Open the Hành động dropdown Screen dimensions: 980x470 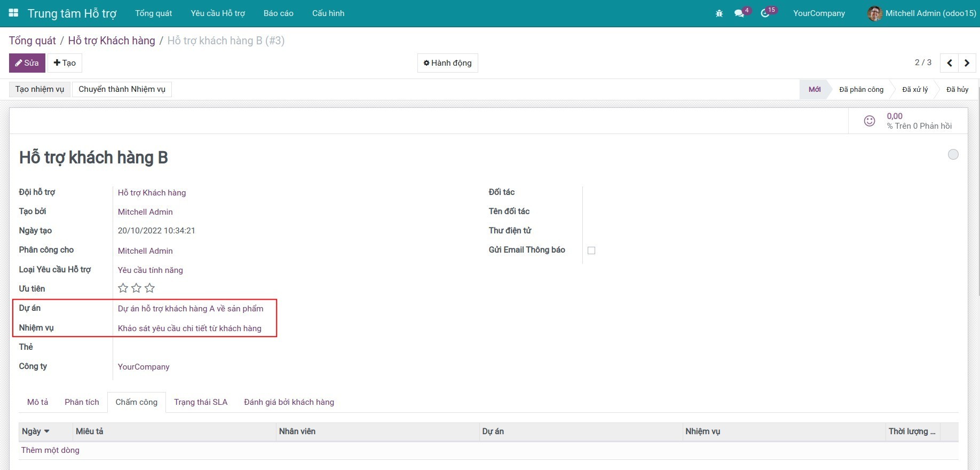[x=447, y=63]
